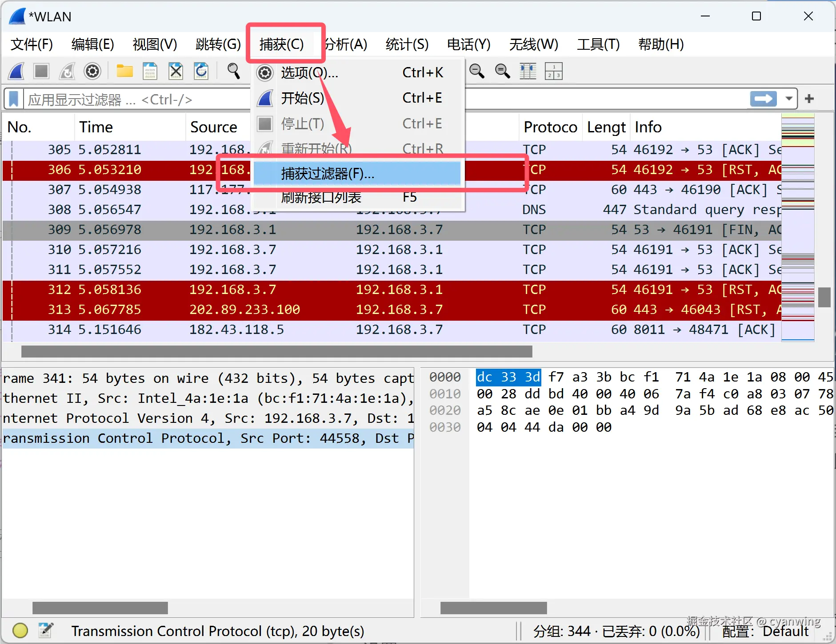Open the 帮助(H) menu
Screen dimensions: 836x644
click(661, 44)
